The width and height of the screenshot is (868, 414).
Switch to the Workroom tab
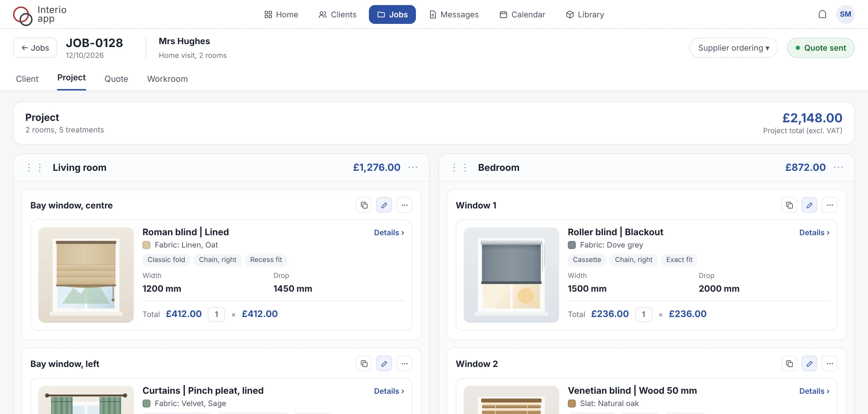167,79
